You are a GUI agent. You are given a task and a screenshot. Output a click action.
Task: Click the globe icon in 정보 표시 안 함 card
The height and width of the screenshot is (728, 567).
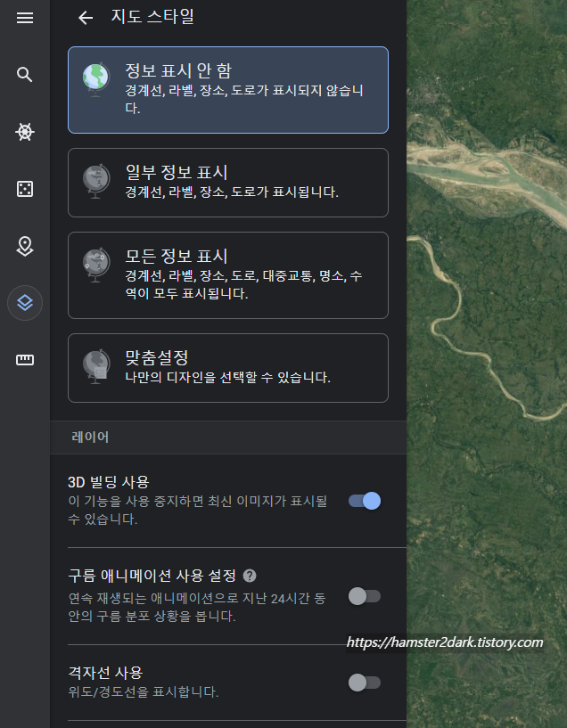tap(96, 79)
